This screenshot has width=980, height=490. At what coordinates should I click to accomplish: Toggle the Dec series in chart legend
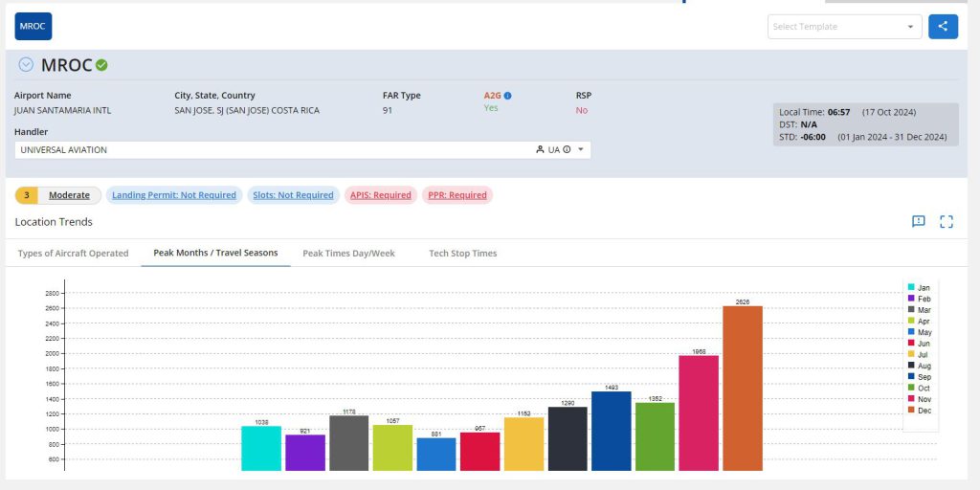pyautogui.click(x=923, y=411)
